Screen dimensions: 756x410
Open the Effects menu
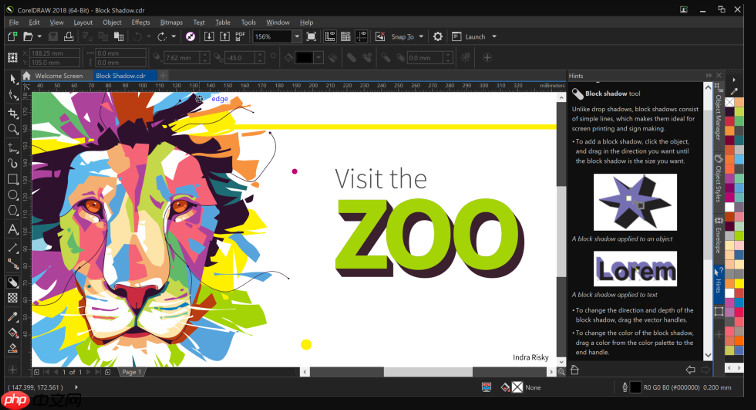click(x=141, y=22)
